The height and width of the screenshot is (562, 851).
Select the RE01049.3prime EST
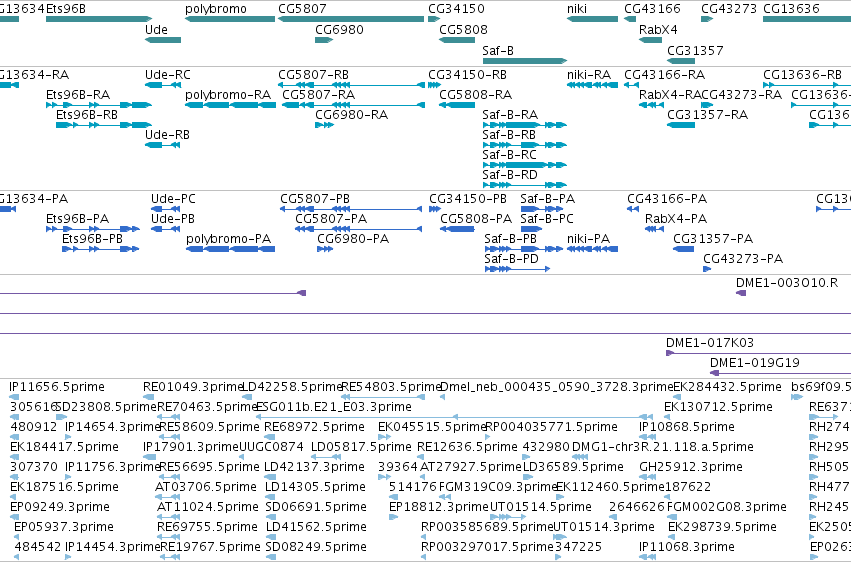[x=149, y=397]
